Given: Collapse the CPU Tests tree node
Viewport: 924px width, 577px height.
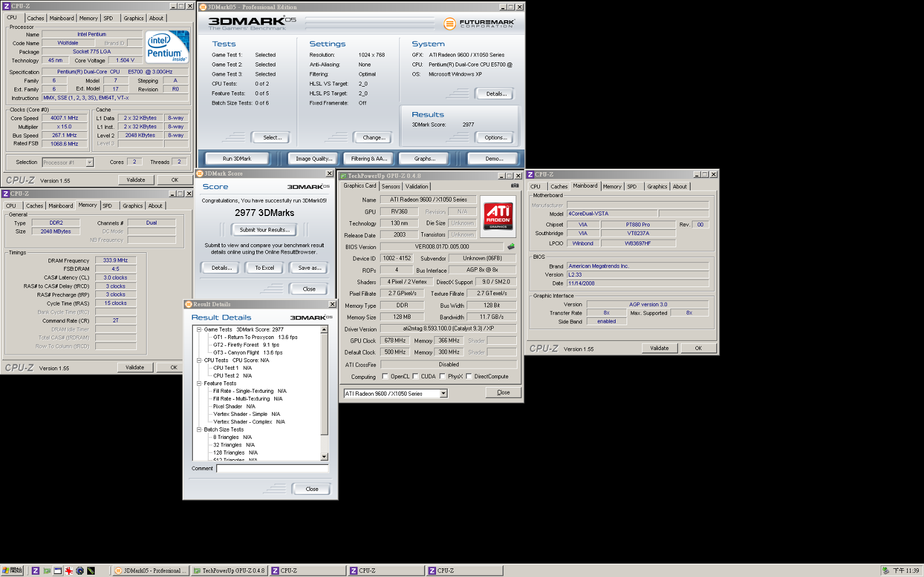Looking at the screenshot, I should tap(199, 360).
